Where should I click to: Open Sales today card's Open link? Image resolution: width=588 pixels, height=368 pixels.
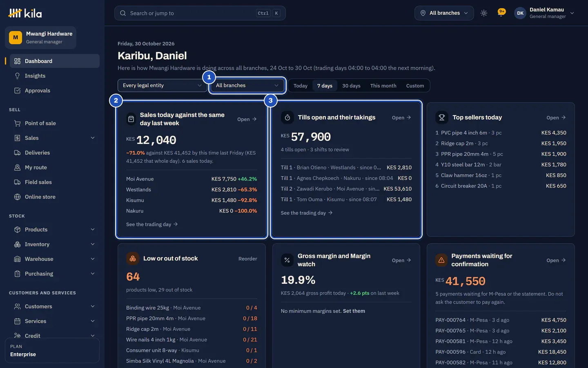pos(247,119)
